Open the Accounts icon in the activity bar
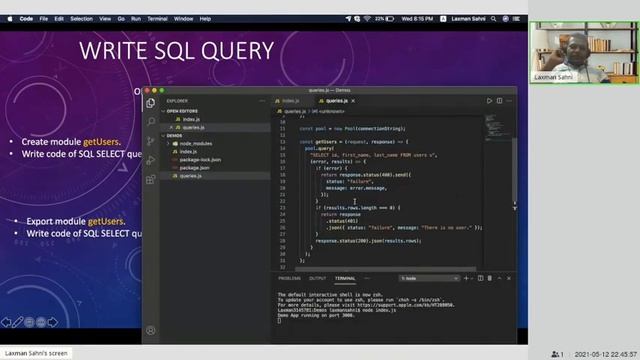This screenshot has width=640, height=360. tap(151, 330)
